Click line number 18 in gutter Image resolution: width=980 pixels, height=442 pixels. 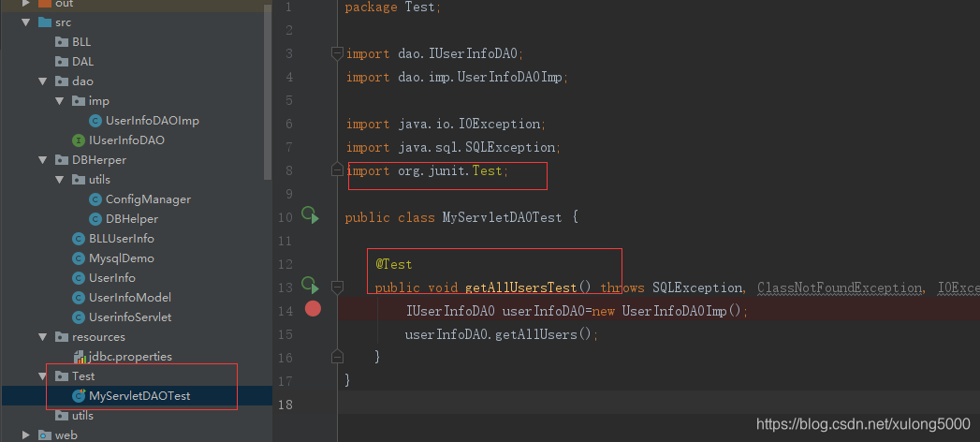285,405
